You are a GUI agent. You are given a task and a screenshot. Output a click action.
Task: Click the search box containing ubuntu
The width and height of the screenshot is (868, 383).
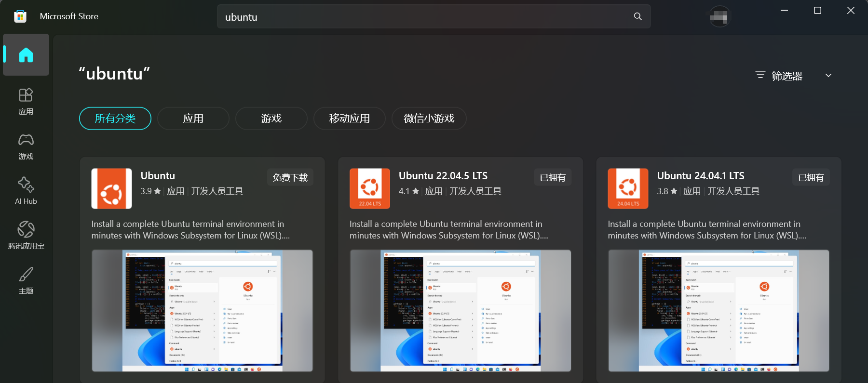click(434, 17)
